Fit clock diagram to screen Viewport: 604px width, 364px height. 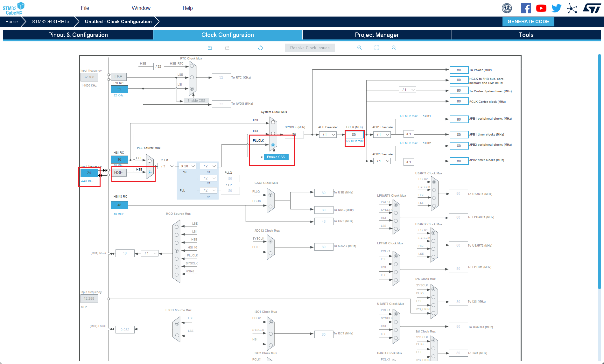tap(377, 48)
